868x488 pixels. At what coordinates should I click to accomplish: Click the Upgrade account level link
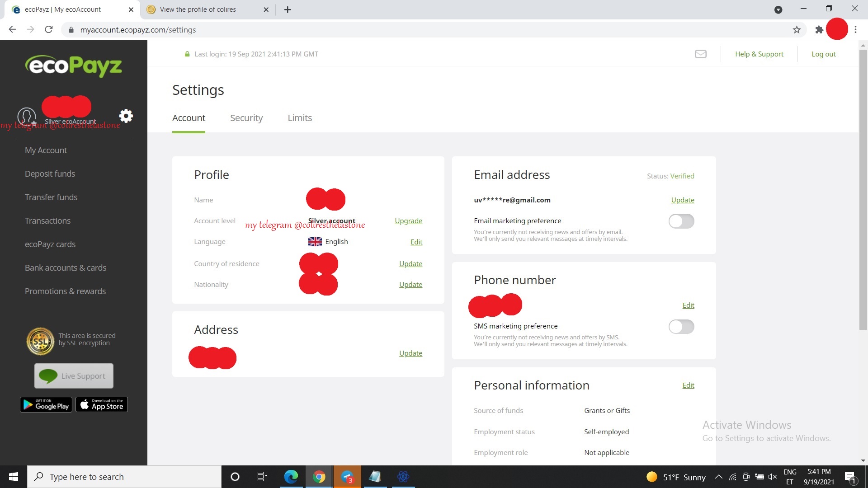(408, 221)
